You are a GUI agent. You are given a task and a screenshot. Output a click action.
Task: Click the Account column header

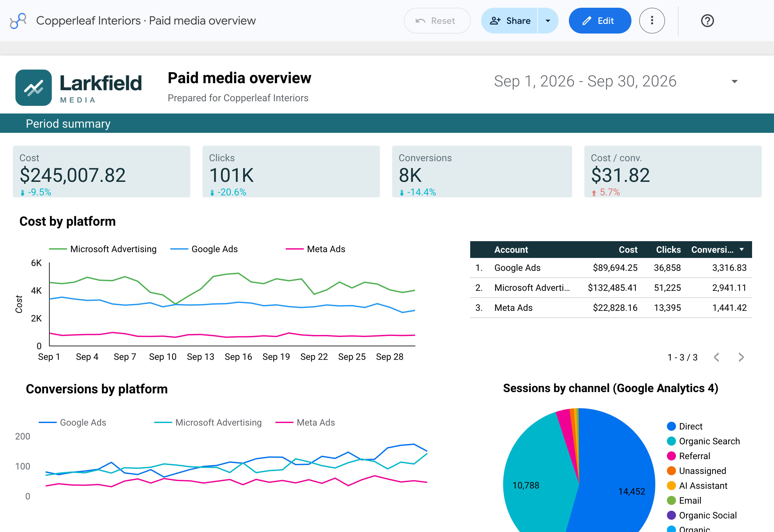511,250
